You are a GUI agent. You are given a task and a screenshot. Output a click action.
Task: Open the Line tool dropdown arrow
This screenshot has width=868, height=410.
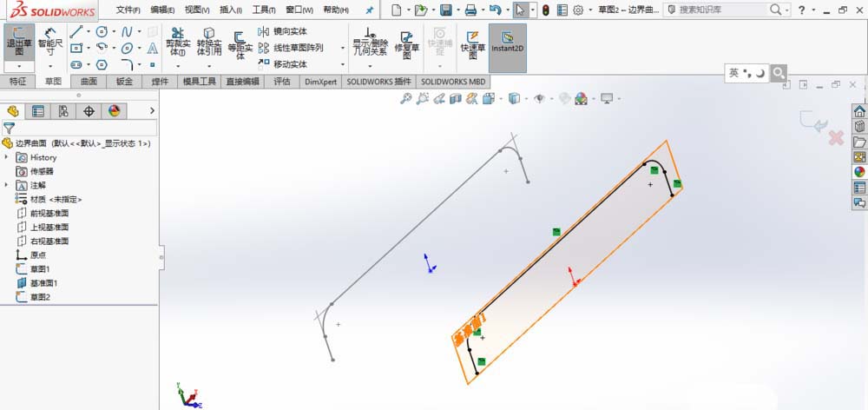[x=89, y=32]
